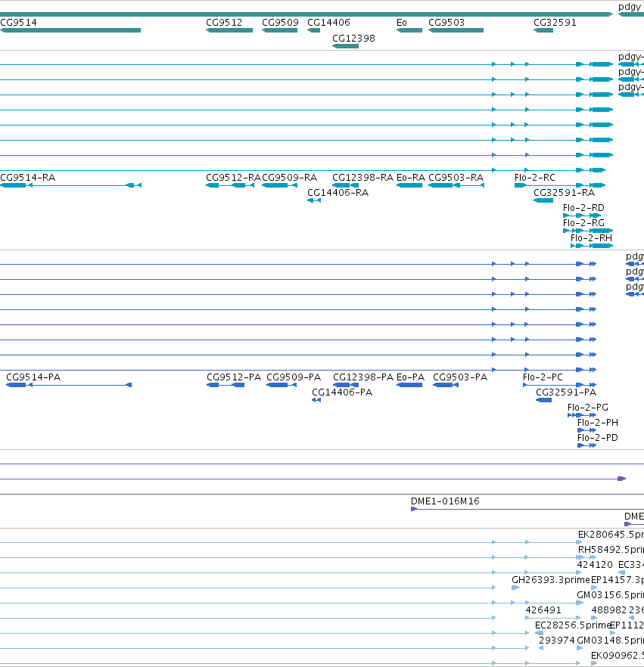Select the Eo-RA transcript label
This screenshot has width=644, height=667.
[411, 178]
